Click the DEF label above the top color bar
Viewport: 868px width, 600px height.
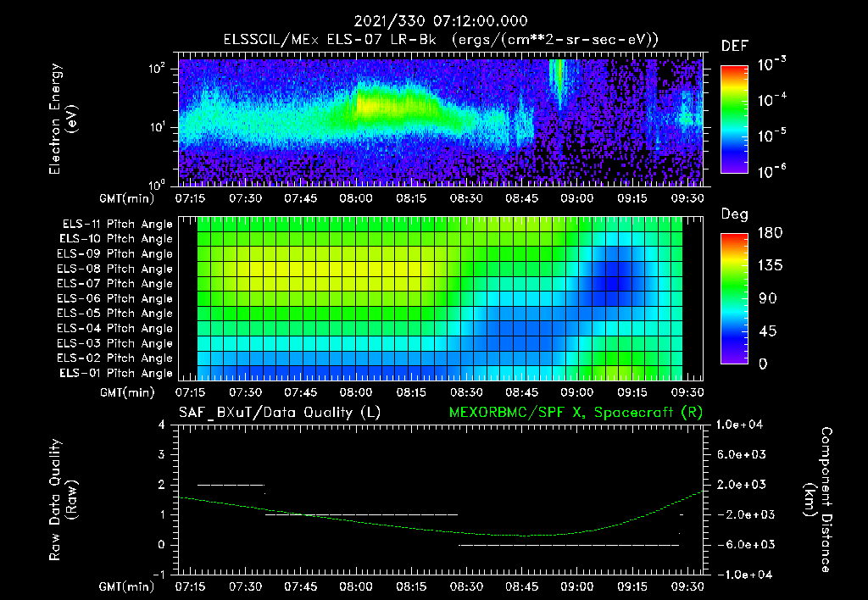(x=735, y=46)
